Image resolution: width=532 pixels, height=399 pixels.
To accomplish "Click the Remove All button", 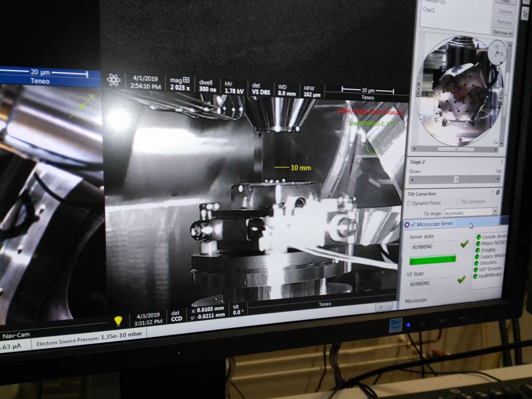I will (x=503, y=32).
